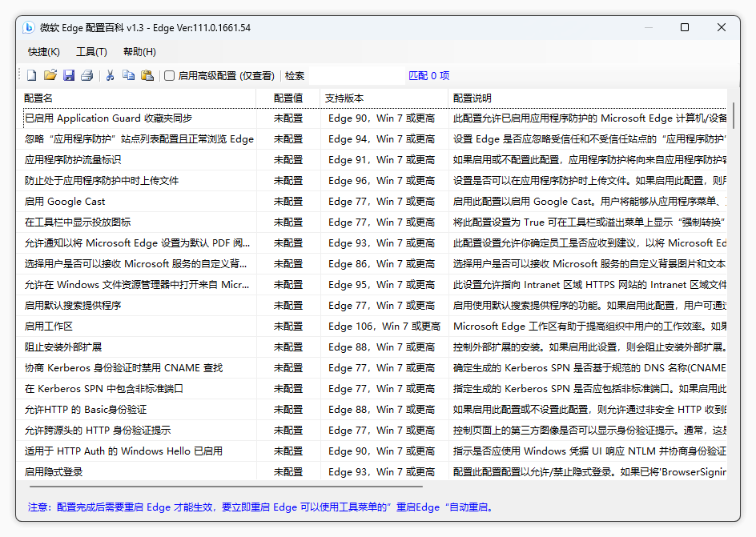Click the Copy toolbar icon
Screen dimensions: 756x537
point(128,76)
